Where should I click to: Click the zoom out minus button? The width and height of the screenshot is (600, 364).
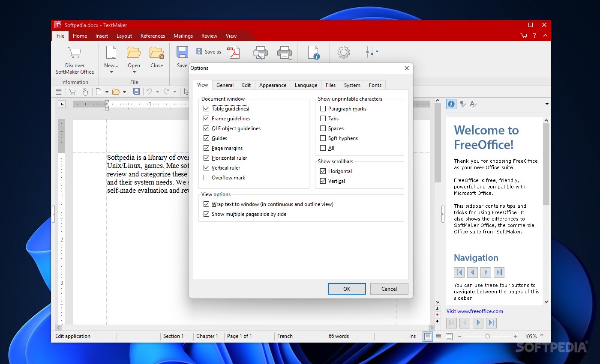[x=459, y=336]
